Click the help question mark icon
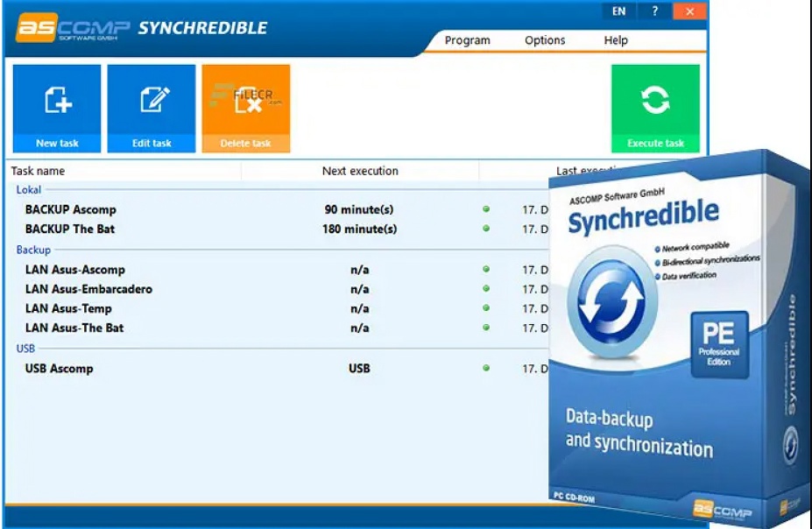The image size is (812, 529). [x=655, y=11]
